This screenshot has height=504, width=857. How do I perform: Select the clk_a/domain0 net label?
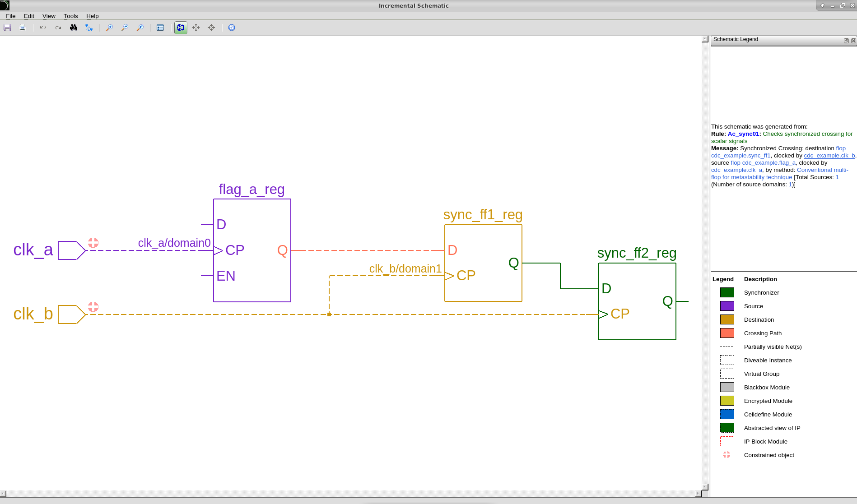174,243
